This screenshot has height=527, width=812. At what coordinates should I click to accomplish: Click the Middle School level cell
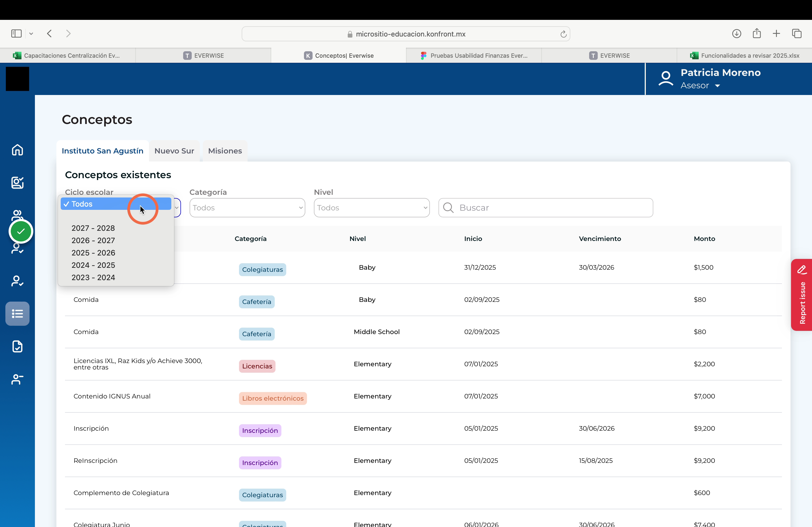click(376, 332)
